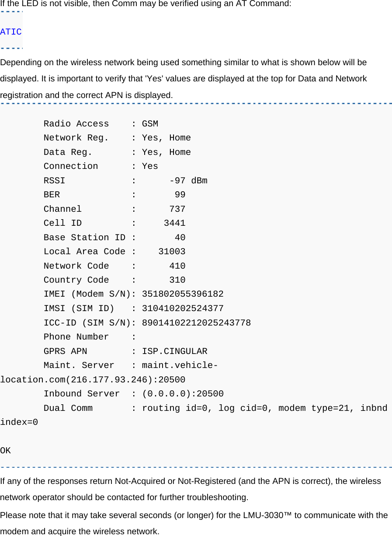This screenshot has height=536, width=392.
Task: Click the blue ATIC command text
Action: (11, 32)
